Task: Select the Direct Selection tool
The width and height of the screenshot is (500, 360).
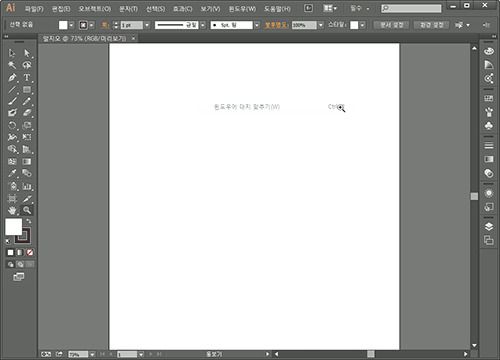Action: [27, 53]
